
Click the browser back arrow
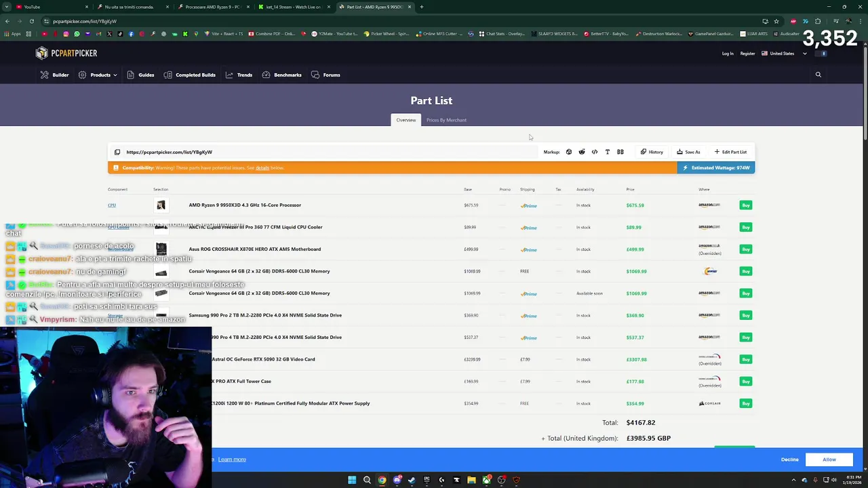(x=7, y=21)
